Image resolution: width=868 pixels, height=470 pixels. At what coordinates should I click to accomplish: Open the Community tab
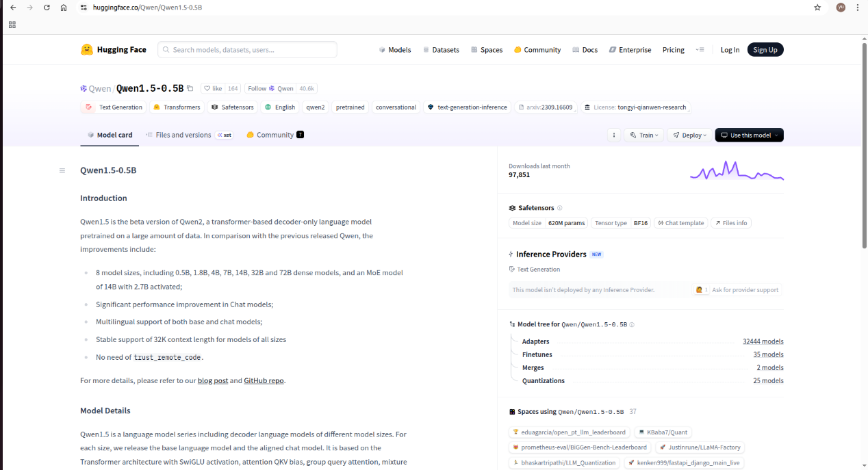coord(275,135)
